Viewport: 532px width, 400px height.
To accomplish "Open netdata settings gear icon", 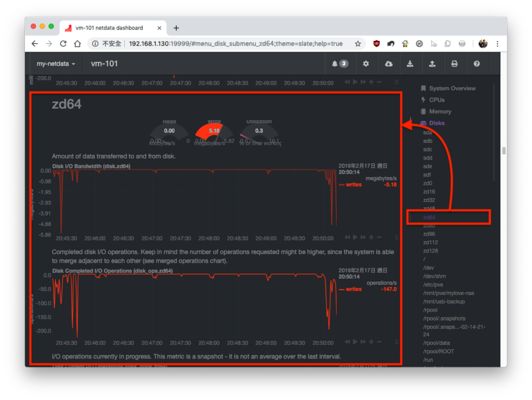I will tap(366, 63).
